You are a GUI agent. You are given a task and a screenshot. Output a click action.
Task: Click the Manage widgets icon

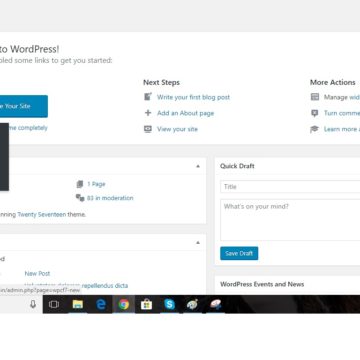click(x=315, y=97)
